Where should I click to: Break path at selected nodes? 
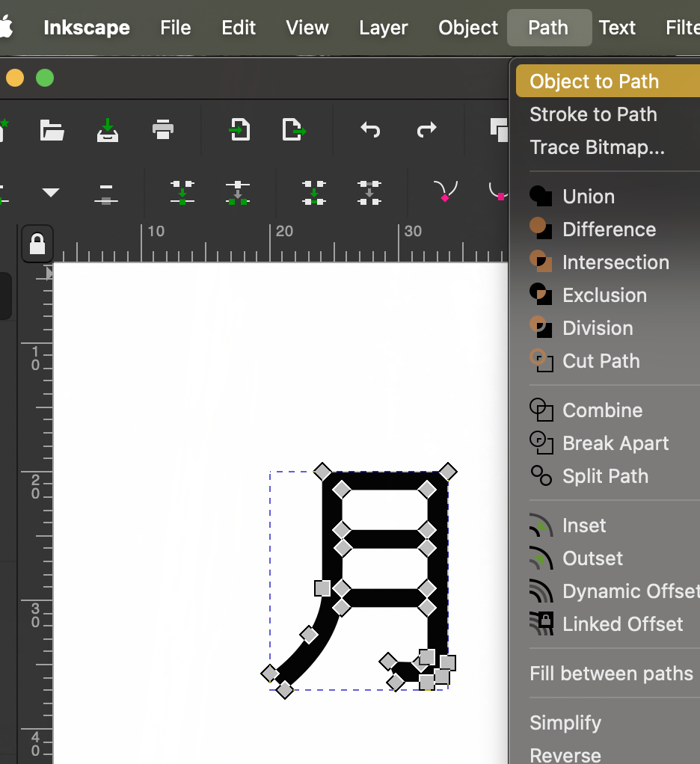tap(238, 192)
